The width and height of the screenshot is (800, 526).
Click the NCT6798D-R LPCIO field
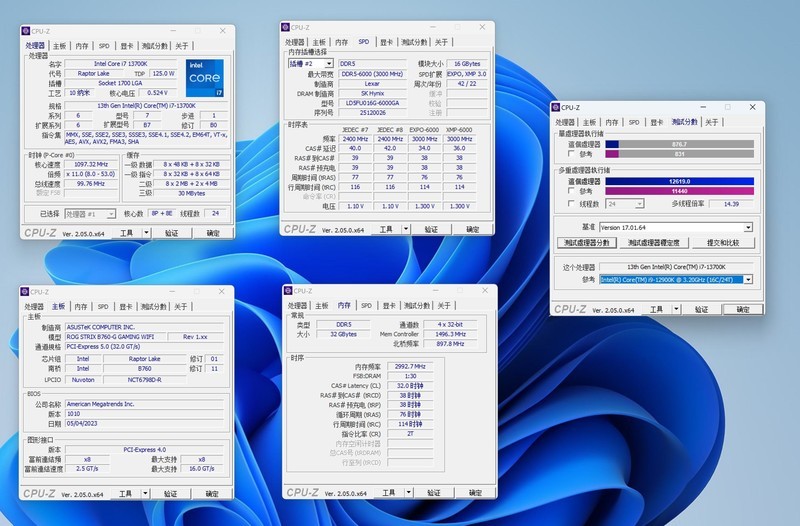click(x=144, y=380)
